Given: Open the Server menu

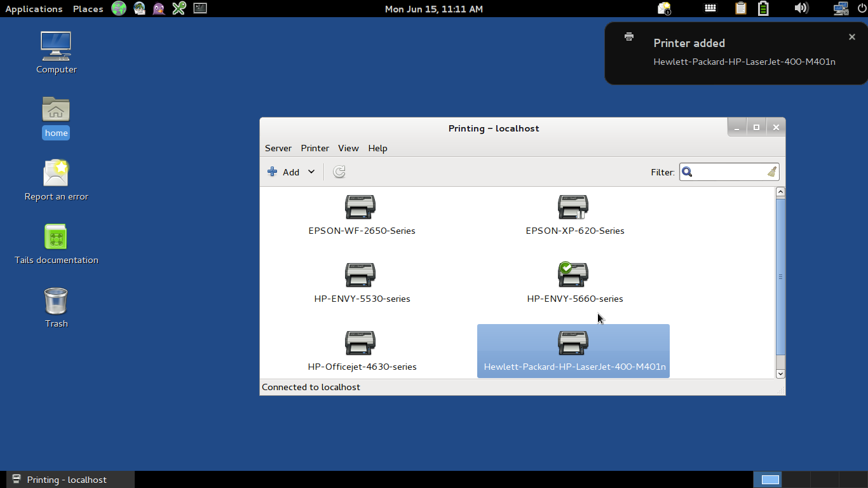Looking at the screenshot, I should (x=278, y=148).
